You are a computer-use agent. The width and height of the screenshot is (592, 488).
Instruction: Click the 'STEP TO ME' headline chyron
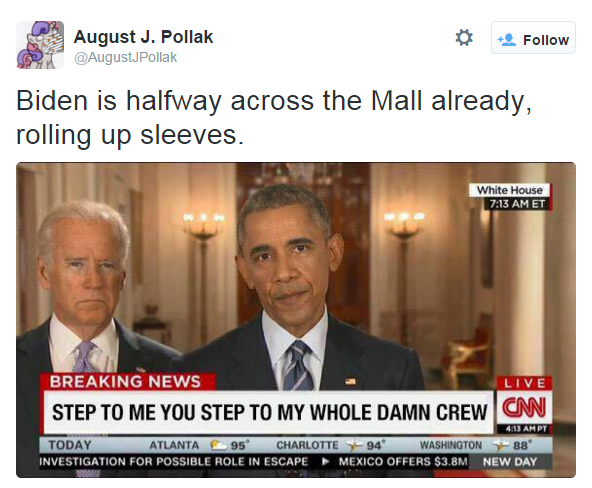click(268, 412)
